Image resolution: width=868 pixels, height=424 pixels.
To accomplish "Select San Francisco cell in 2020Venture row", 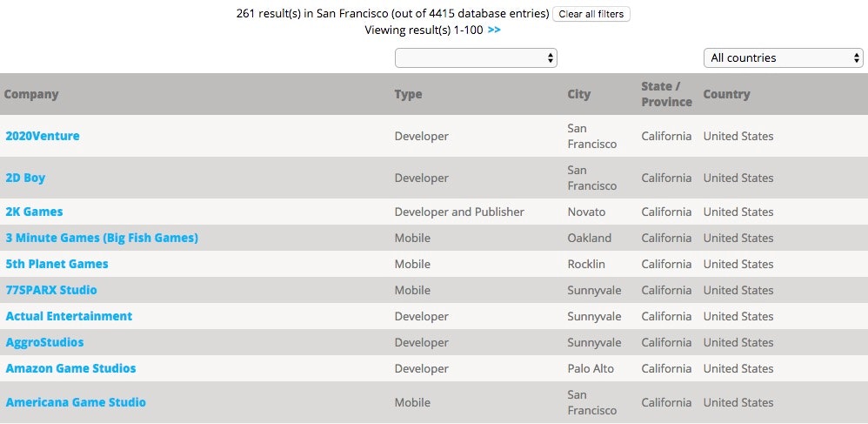I will point(591,136).
